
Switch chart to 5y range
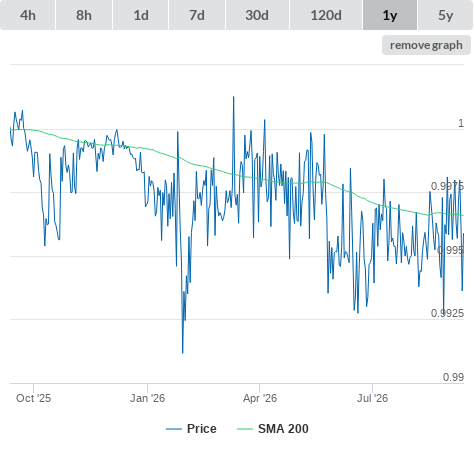click(445, 15)
